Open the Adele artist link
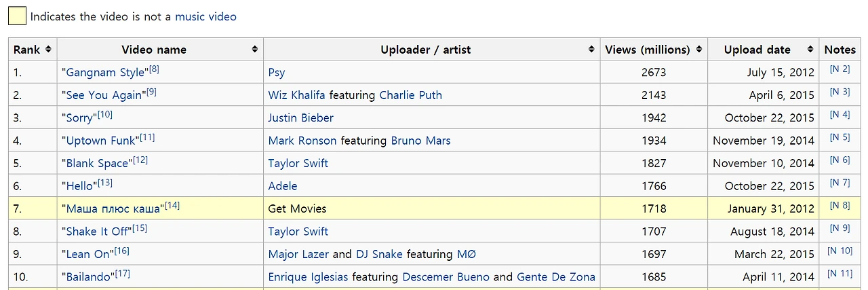Image resolution: width=868 pixels, height=290 pixels. (x=283, y=186)
